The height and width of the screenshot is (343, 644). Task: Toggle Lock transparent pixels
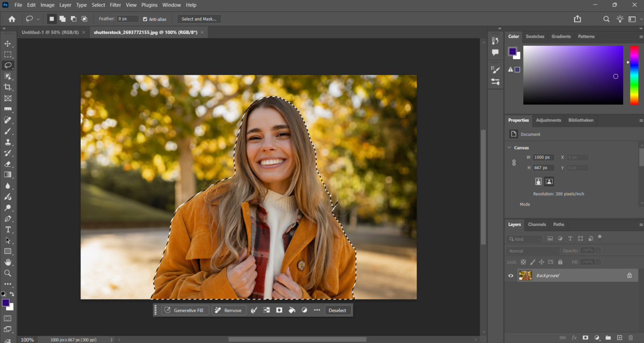(523, 262)
